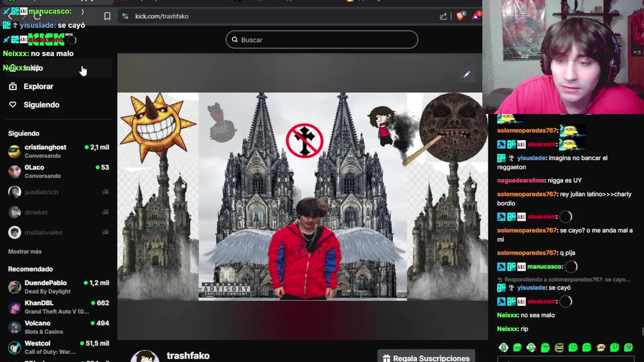Click the pencil edit icon on the banner
This screenshot has height=362, width=644.
coord(467,74)
